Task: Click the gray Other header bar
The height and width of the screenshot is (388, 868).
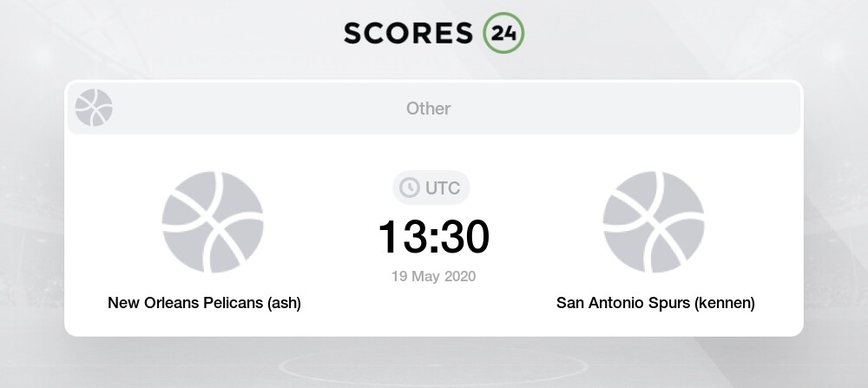Action: pyautogui.click(x=433, y=108)
